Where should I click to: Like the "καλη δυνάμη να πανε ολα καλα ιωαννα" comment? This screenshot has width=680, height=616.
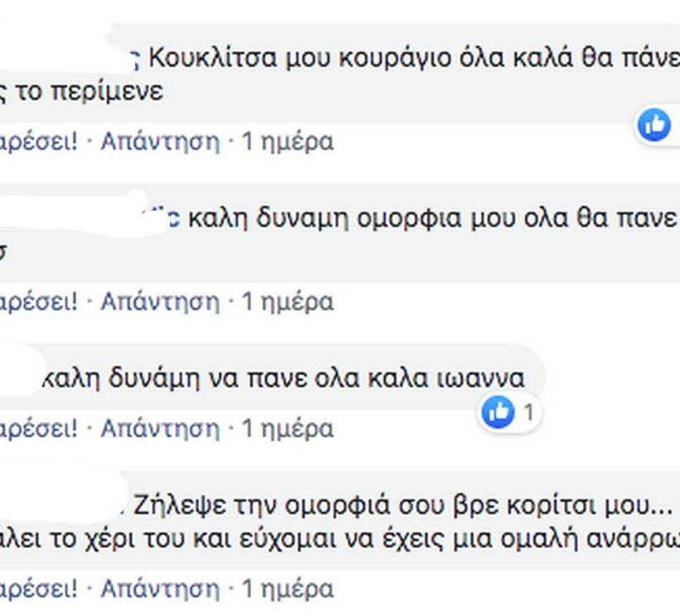click(38, 429)
